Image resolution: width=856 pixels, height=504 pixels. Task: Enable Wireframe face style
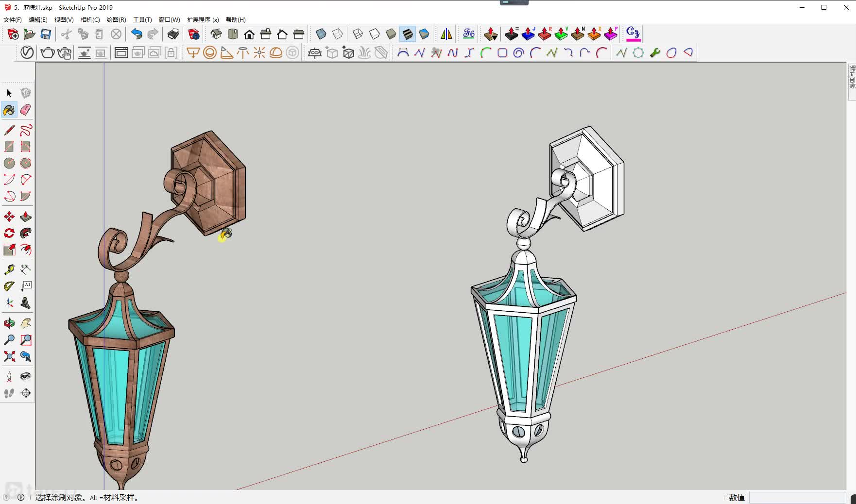[x=358, y=34]
